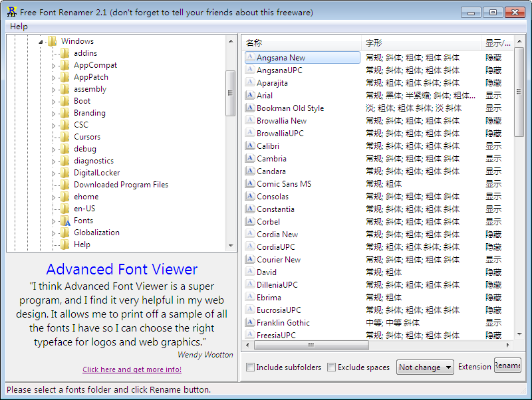Select the CSC folder in tree
Image resolution: width=532 pixels, height=400 pixels.
pos(81,125)
